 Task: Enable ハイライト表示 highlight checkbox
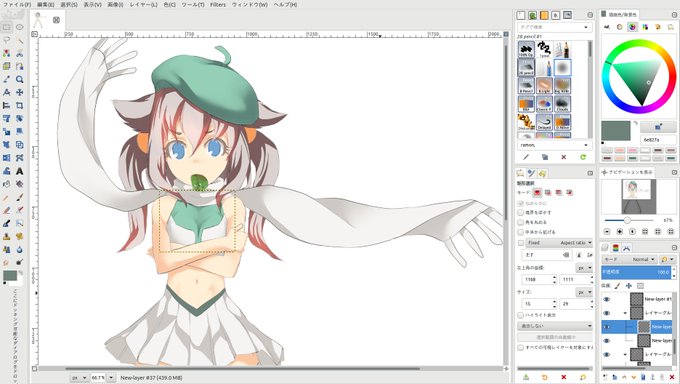pyautogui.click(x=520, y=315)
